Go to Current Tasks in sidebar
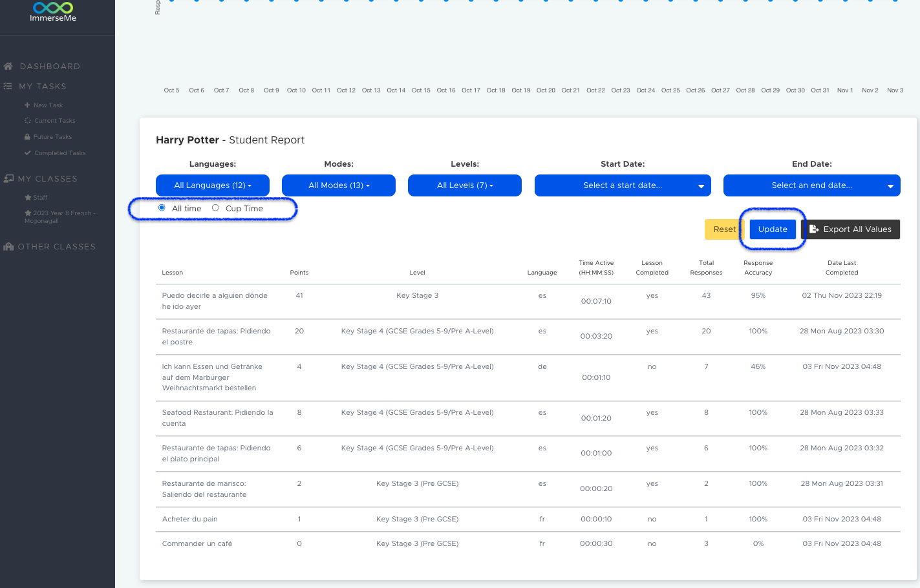Image resolution: width=920 pixels, height=588 pixels. (55, 121)
